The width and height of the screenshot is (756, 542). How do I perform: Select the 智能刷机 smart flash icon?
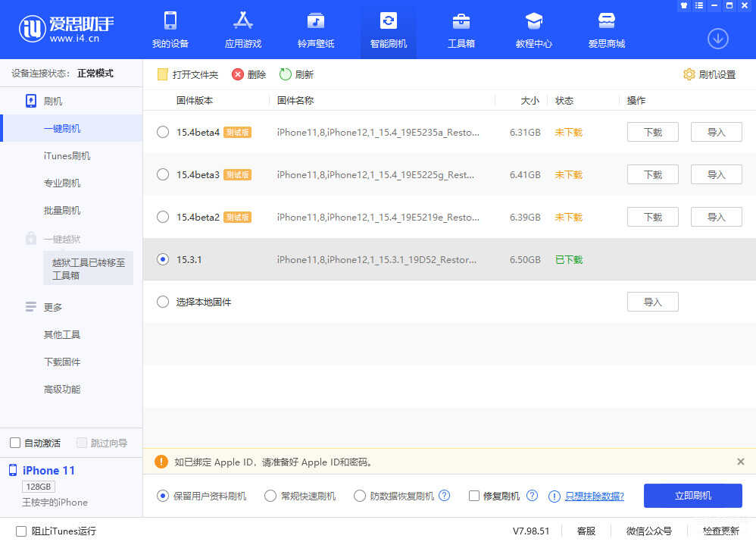389,20
